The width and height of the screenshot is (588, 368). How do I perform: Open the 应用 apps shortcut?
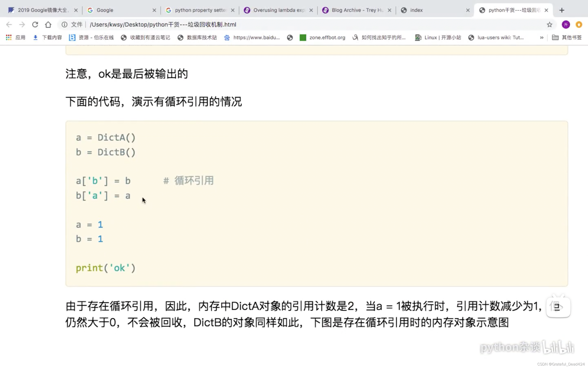16,37
